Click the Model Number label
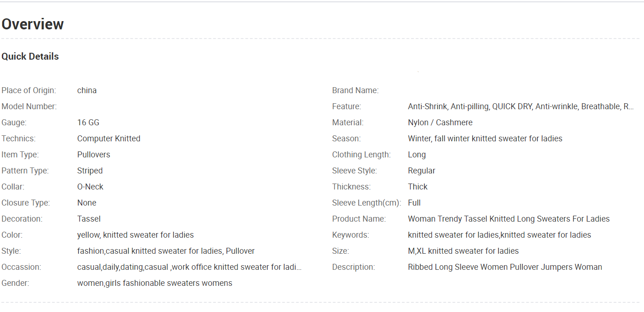Screen dimensions: 644x312 click(29, 106)
